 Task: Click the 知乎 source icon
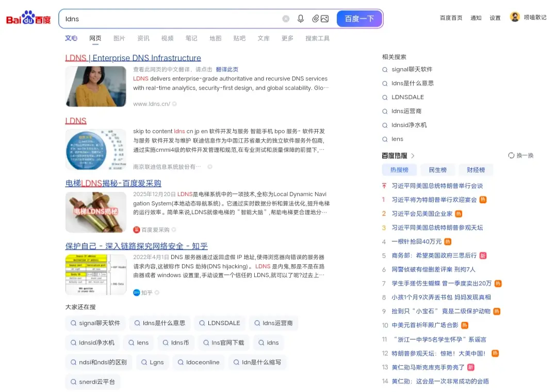[136, 292]
